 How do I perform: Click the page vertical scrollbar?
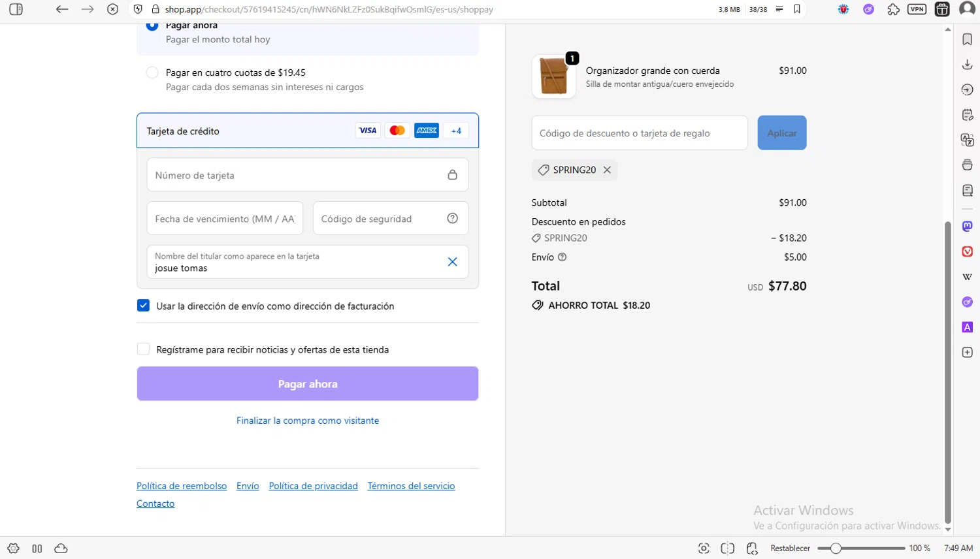coord(948,372)
